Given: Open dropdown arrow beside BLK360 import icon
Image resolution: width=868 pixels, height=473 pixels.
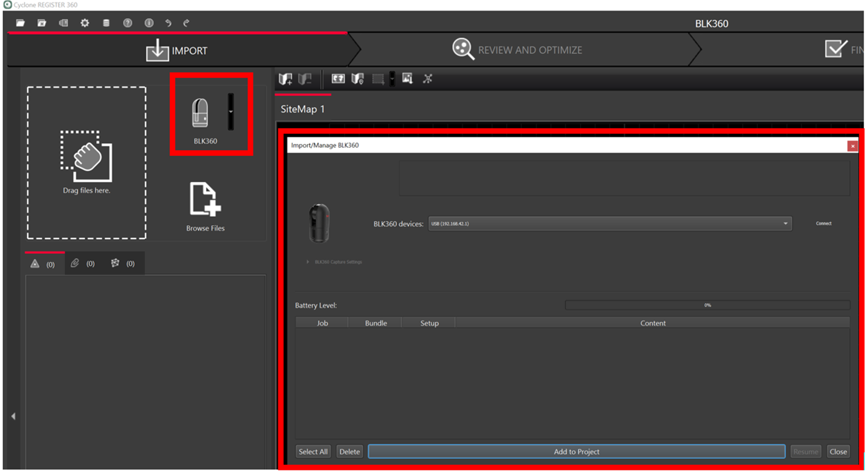Looking at the screenshot, I should click(231, 112).
